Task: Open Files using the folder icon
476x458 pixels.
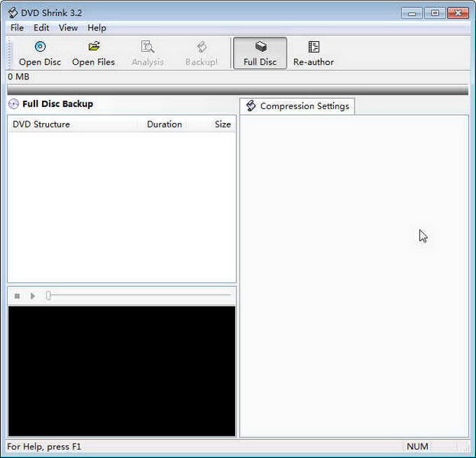Action: (x=94, y=47)
